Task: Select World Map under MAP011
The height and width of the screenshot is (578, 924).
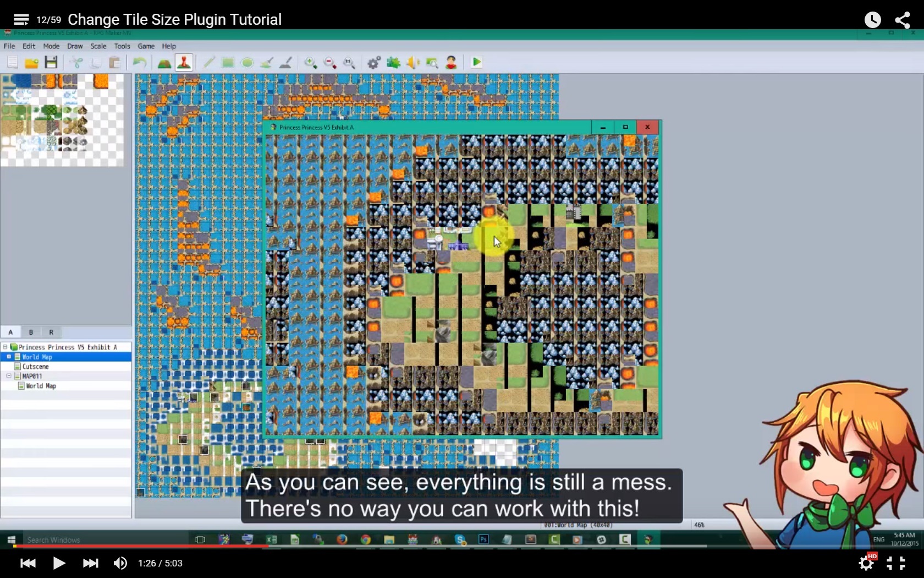Action: pyautogui.click(x=41, y=386)
